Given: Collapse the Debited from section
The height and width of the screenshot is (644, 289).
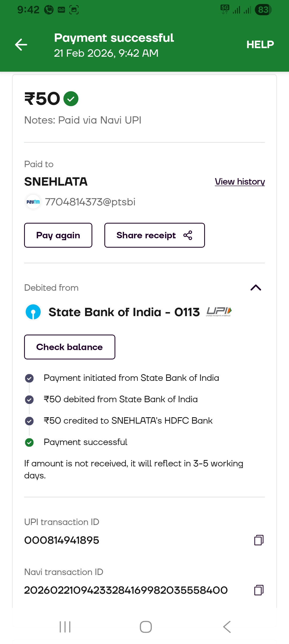Looking at the screenshot, I should tap(256, 287).
